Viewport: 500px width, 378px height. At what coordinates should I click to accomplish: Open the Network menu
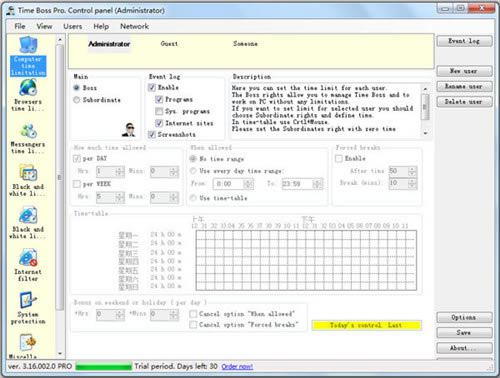[134, 26]
